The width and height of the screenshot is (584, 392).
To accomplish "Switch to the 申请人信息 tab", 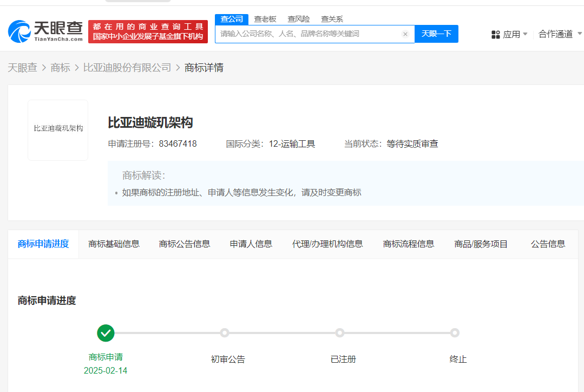I will 251,244.
